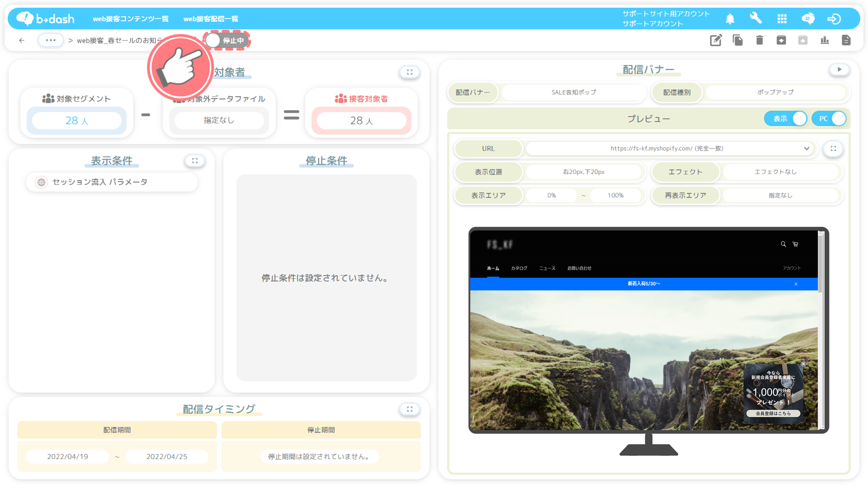Open the notifications bell
This screenshot has width=868, height=488.
(730, 19)
